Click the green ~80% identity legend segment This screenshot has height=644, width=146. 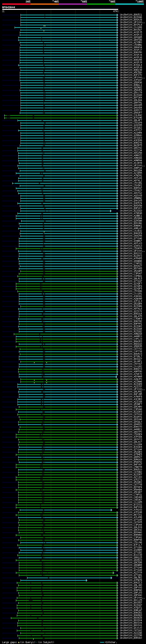(101, 4)
